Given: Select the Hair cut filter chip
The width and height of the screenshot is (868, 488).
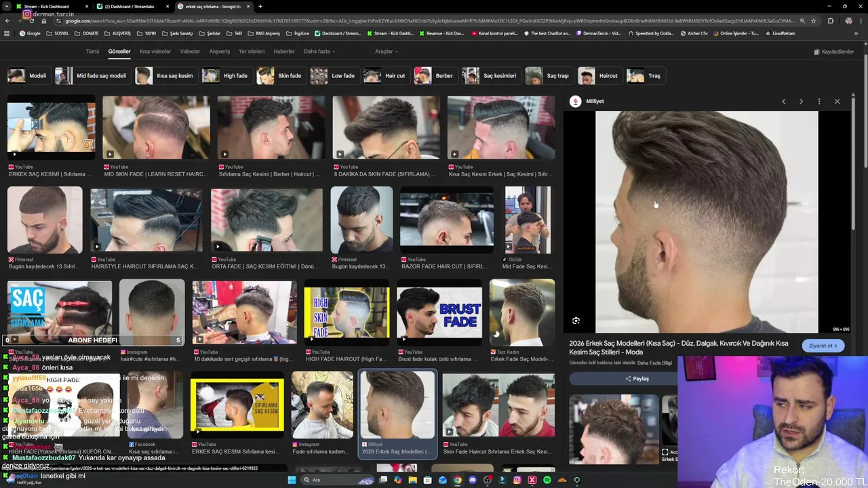Looking at the screenshot, I should pos(385,76).
